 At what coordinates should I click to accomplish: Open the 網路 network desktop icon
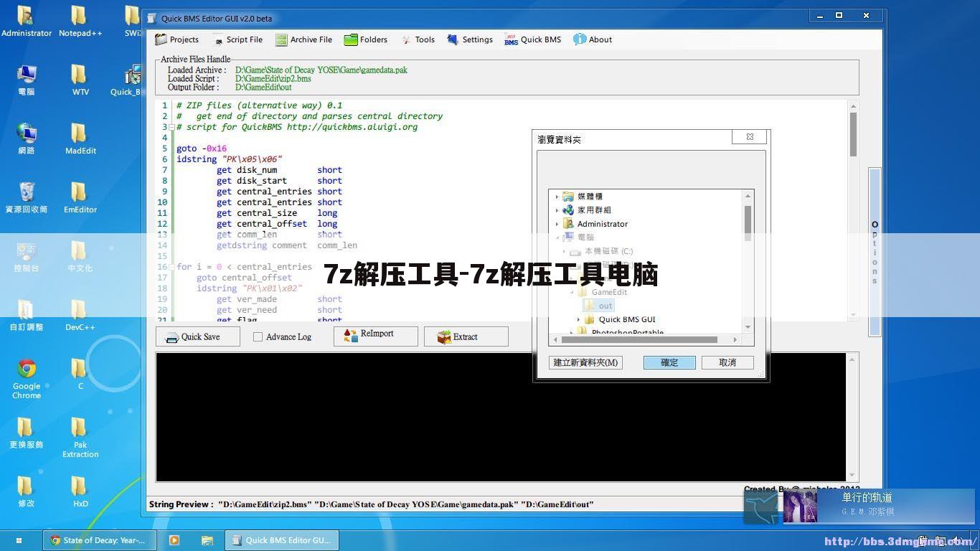coord(27,139)
